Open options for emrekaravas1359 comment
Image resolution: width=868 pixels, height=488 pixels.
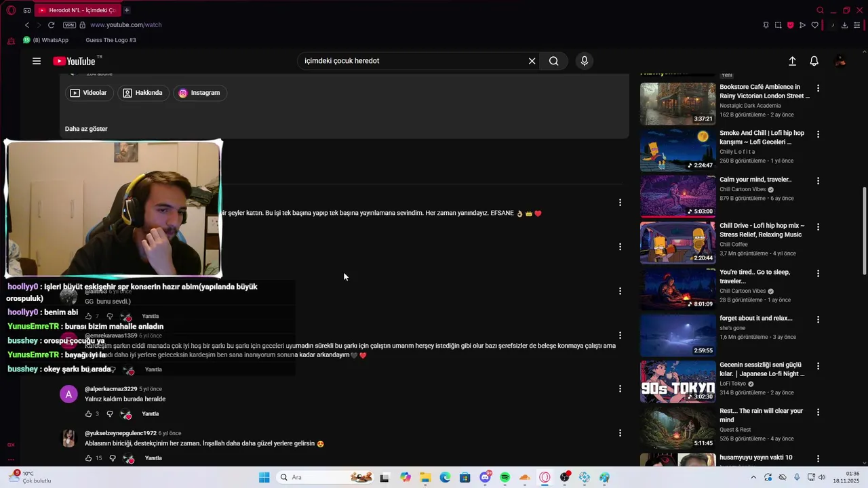click(x=620, y=335)
